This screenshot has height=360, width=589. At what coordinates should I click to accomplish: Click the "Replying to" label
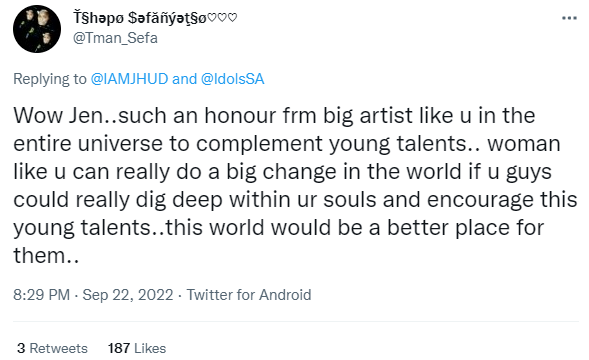[50, 79]
